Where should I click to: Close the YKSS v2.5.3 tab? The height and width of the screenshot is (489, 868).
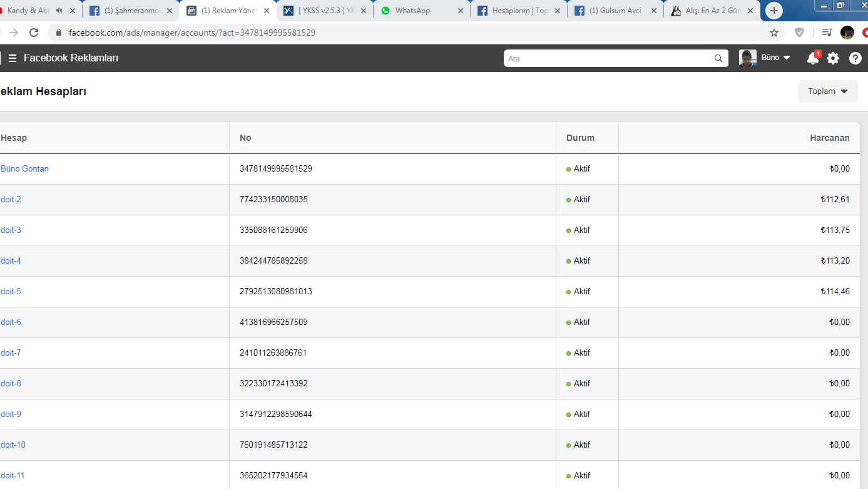point(364,11)
